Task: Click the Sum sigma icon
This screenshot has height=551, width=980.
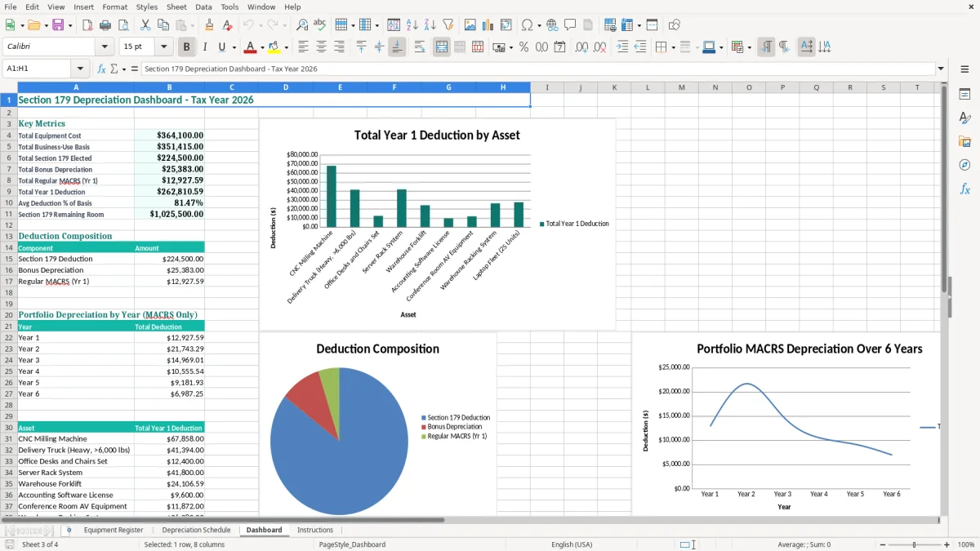Action: (x=114, y=69)
